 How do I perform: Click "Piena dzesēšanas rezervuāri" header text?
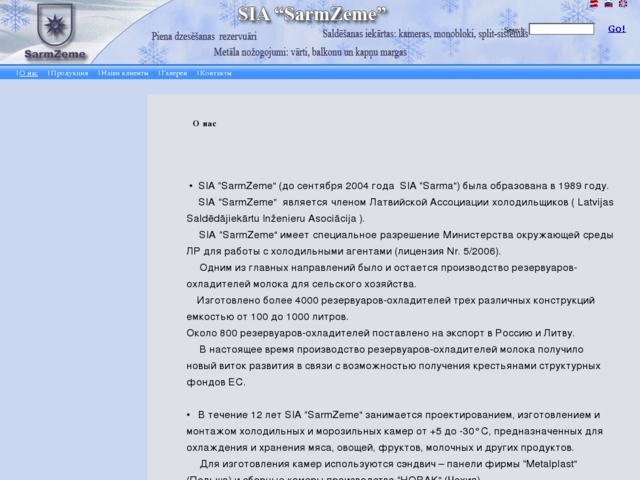point(204,36)
